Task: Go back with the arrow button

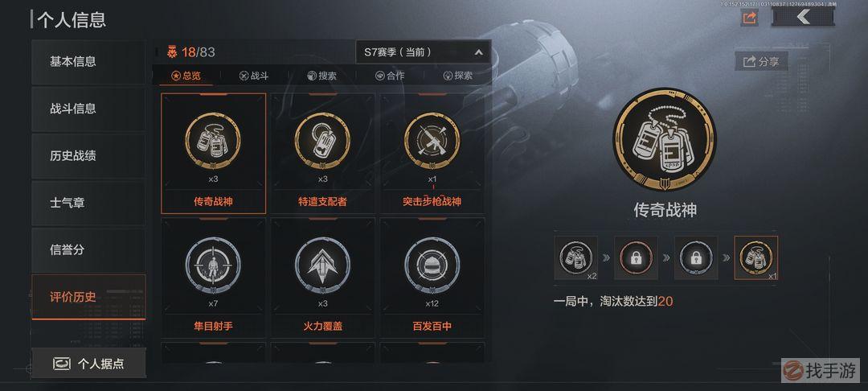Action: (x=803, y=18)
